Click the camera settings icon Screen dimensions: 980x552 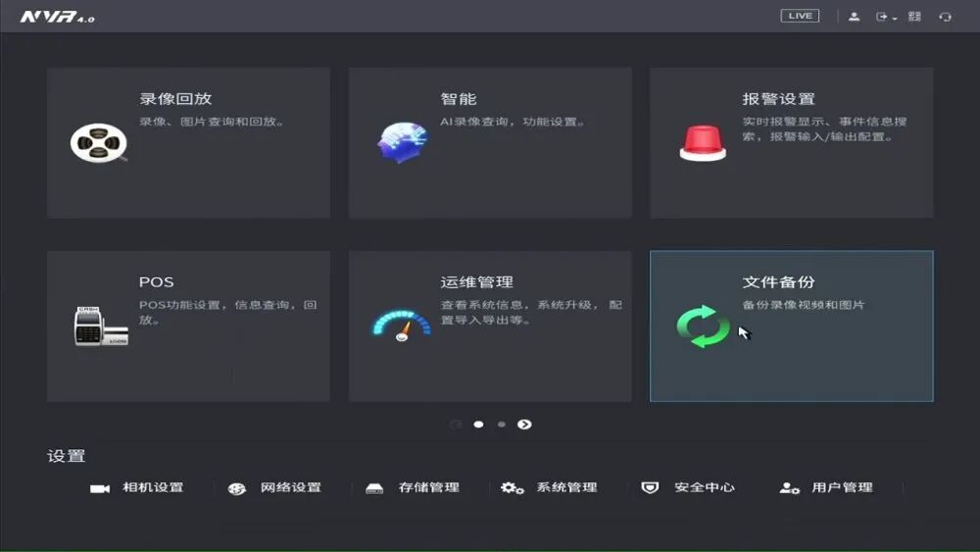click(99, 488)
